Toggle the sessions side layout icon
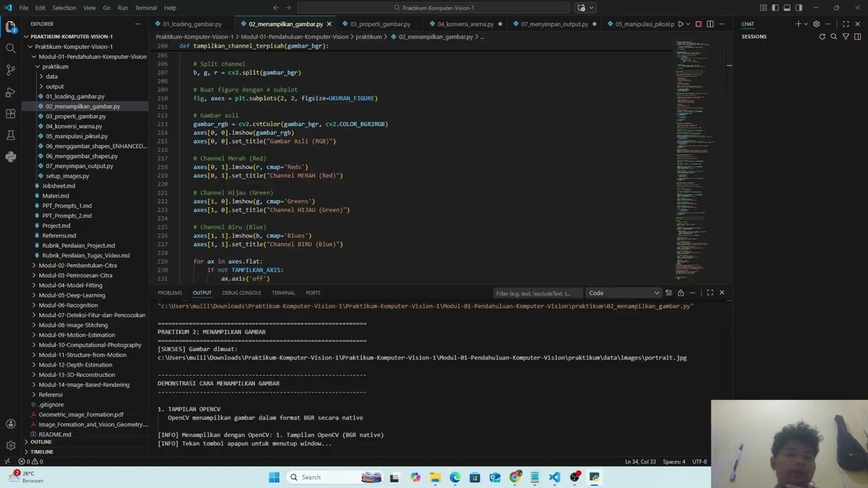The image size is (868, 488). 857,37
